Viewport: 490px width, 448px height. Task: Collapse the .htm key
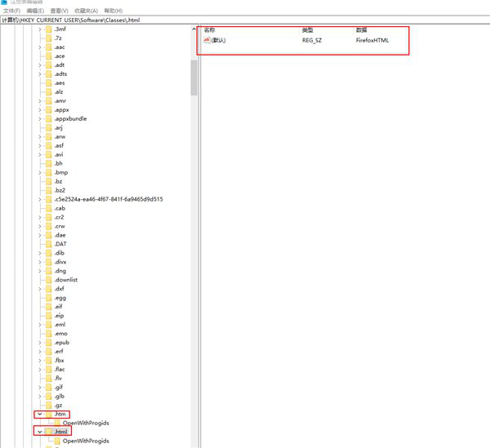[39, 414]
